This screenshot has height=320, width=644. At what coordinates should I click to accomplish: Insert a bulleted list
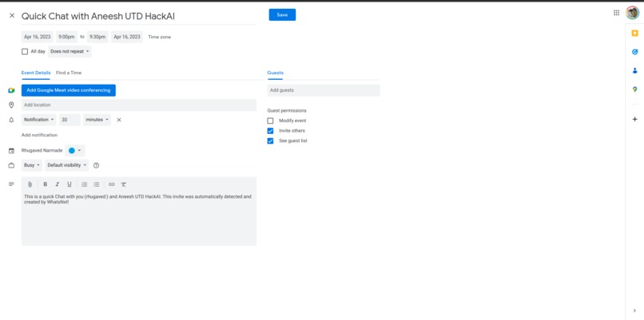pyautogui.click(x=96, y=184)
